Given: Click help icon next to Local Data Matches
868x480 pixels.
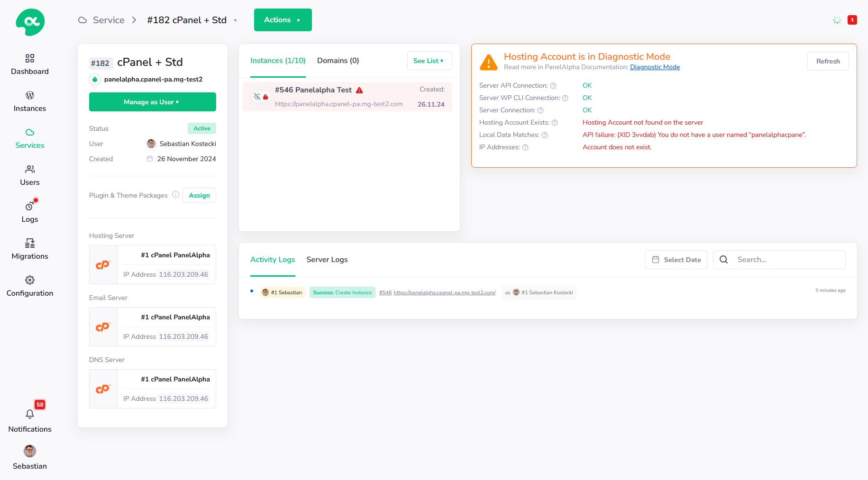Looking at the screenshot, I should pyautogui.click(x=545, y=135).
